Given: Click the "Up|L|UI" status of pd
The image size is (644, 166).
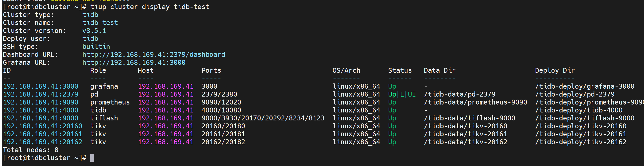Looking at the screenshot, I should click(402, 94).
